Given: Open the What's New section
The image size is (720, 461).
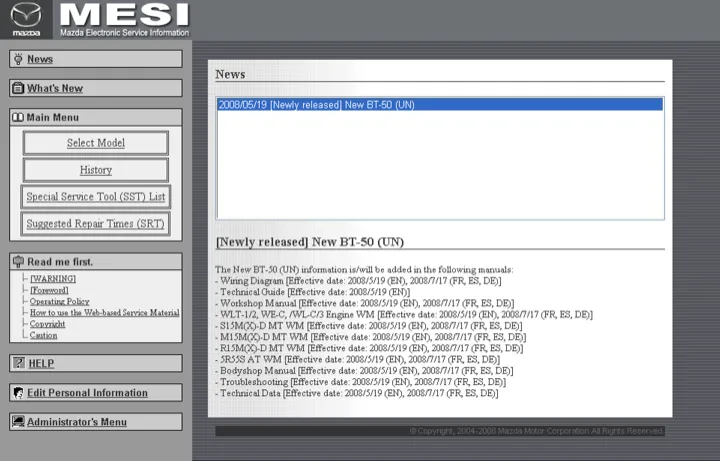Looking at the screenshot, I should [x=55, y=88].
